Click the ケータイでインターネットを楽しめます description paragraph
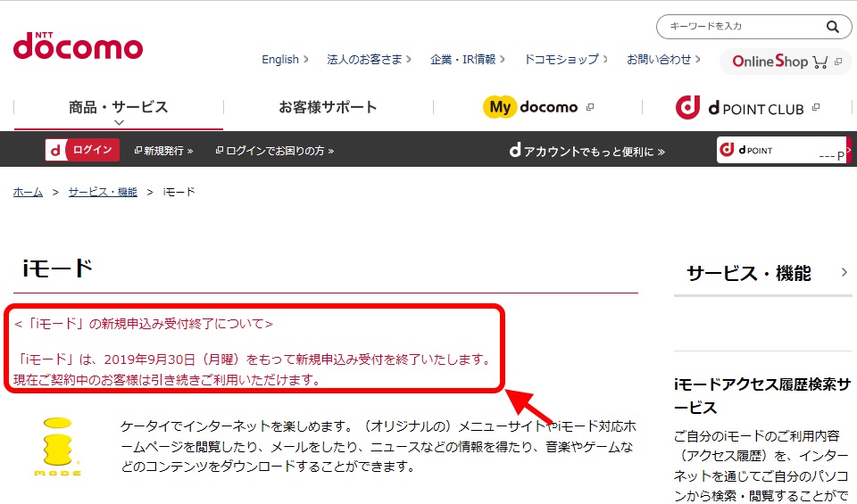 pos(379,446)
